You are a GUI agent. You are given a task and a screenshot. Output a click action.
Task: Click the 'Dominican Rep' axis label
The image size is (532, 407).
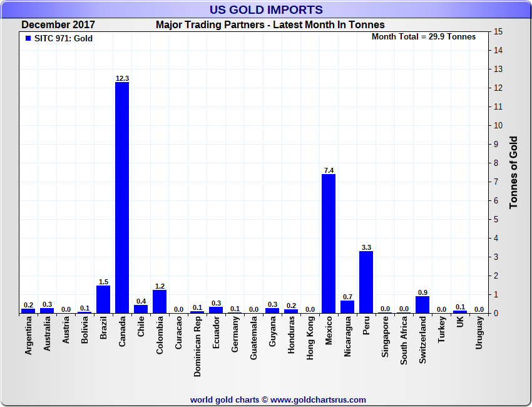(197, 347)
